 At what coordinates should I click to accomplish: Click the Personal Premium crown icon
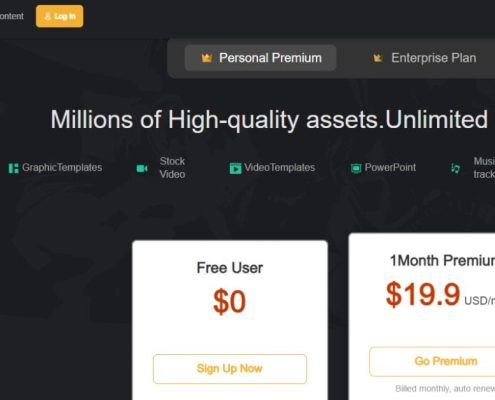pos(207,58)
